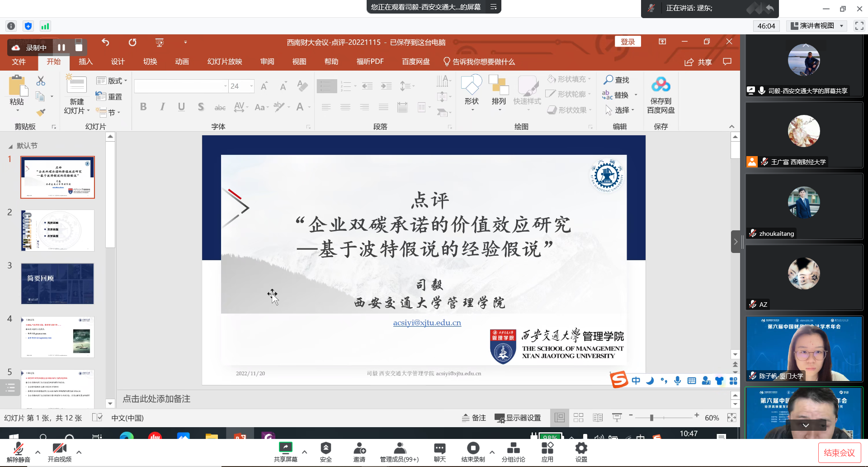The height and width of the screenshot is (467, 868).
Task: Open the Invite participants icon
Action: tap(359, 448)
